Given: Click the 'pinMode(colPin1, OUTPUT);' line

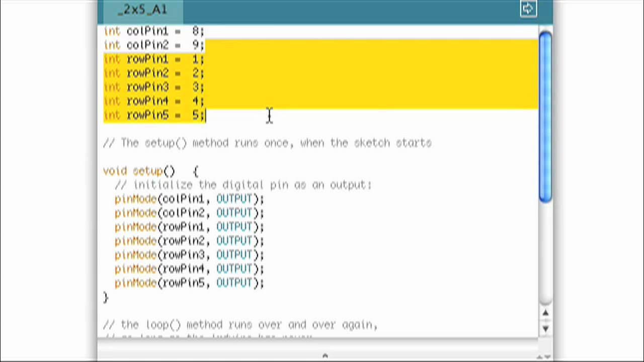Looking at the screenshot, I should pos(189,199).
